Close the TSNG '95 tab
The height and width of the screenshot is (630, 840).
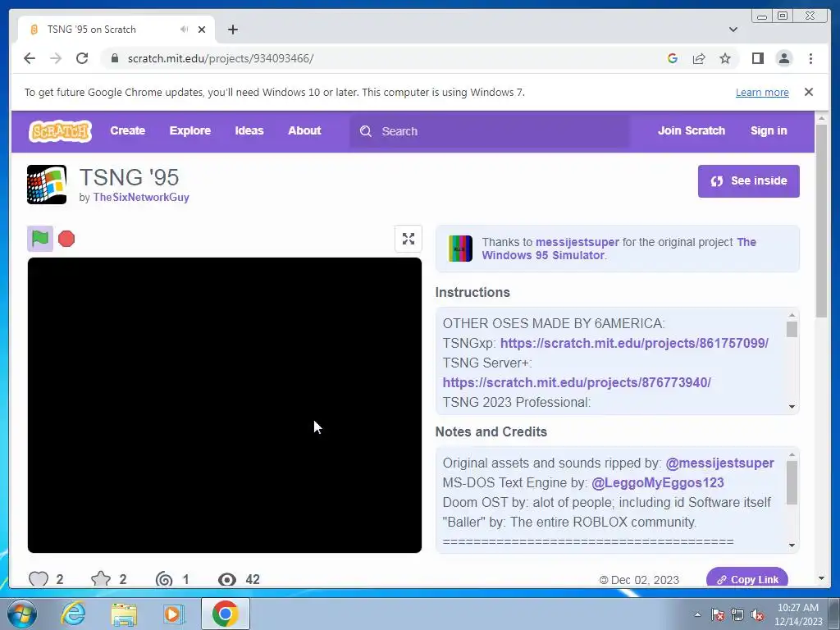tap(202, 30)
